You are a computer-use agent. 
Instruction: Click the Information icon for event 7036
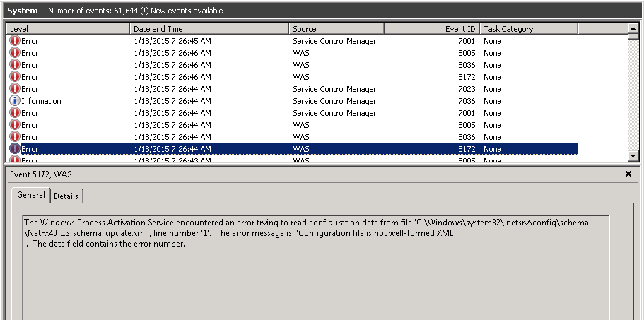pyautogui.click(x=15, y=101)
